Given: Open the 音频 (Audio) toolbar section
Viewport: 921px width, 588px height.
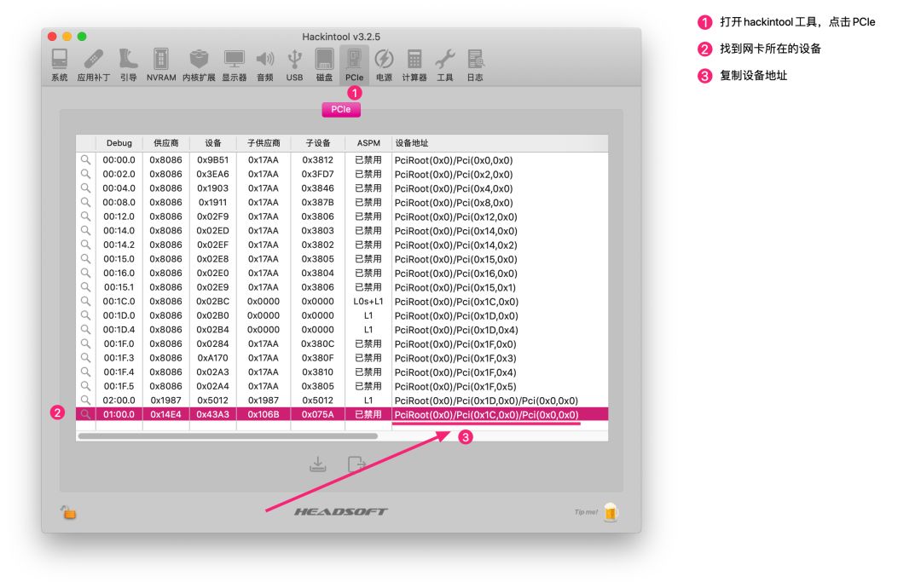Looking at the screenshot, I should coord(265,65).
